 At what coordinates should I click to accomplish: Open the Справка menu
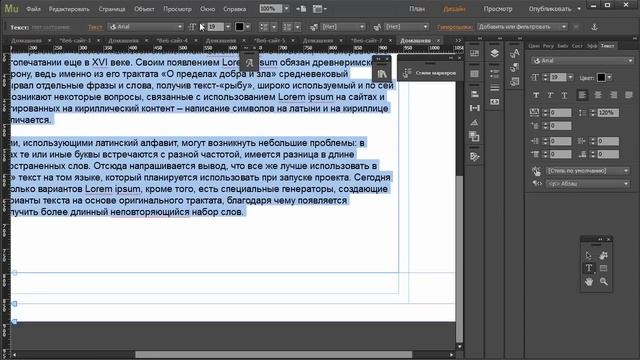coord(234,9)
